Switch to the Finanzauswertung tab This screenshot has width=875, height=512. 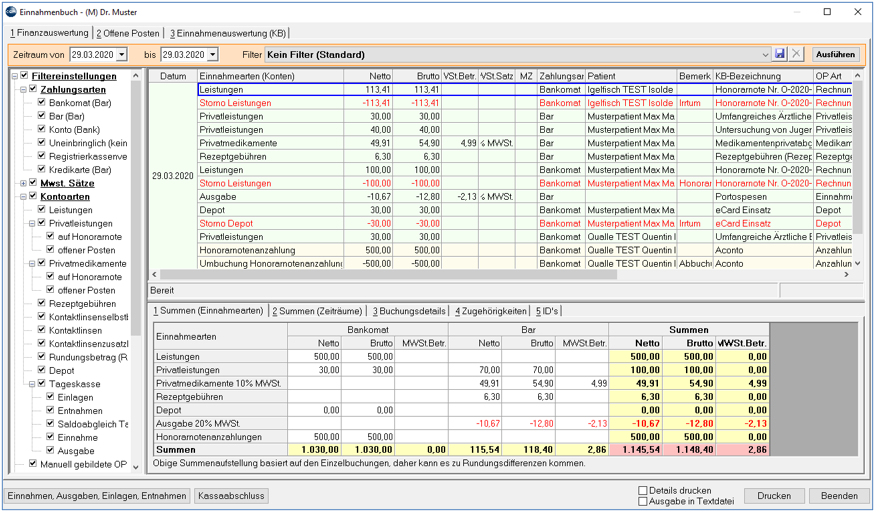point(49,33)
